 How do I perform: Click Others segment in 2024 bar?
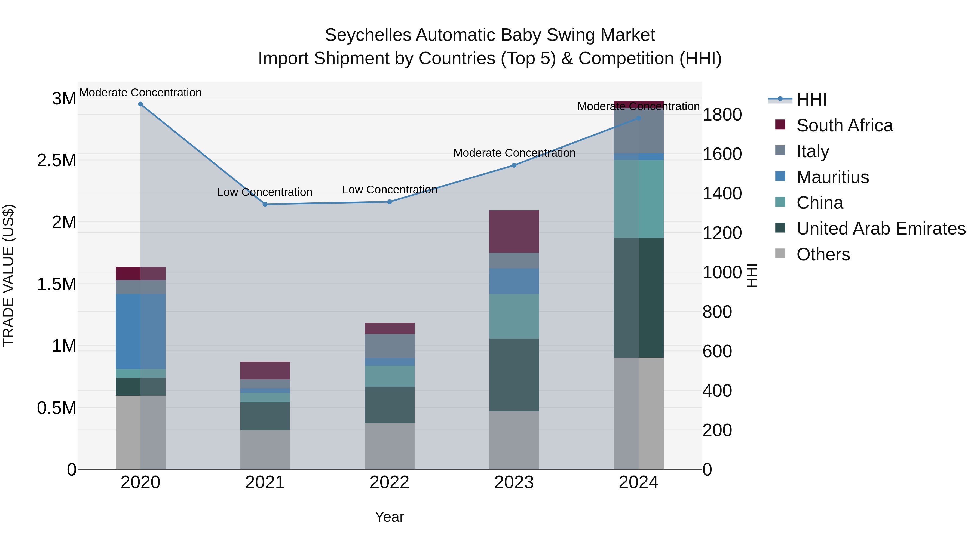(x=639, y=413)
